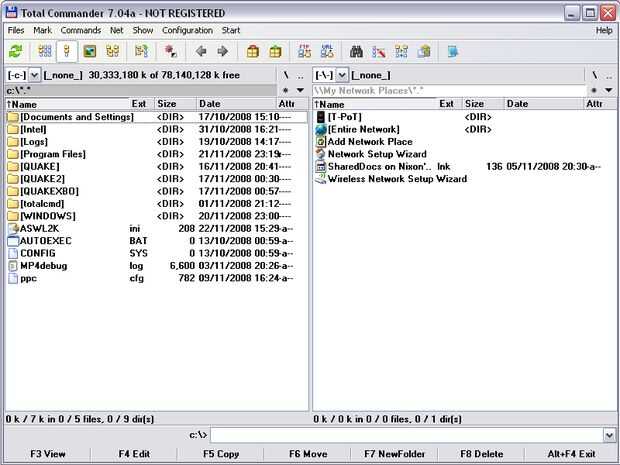Open left panel favorites asterisk button
Screen dimensions: 620x465
point(285,91)
